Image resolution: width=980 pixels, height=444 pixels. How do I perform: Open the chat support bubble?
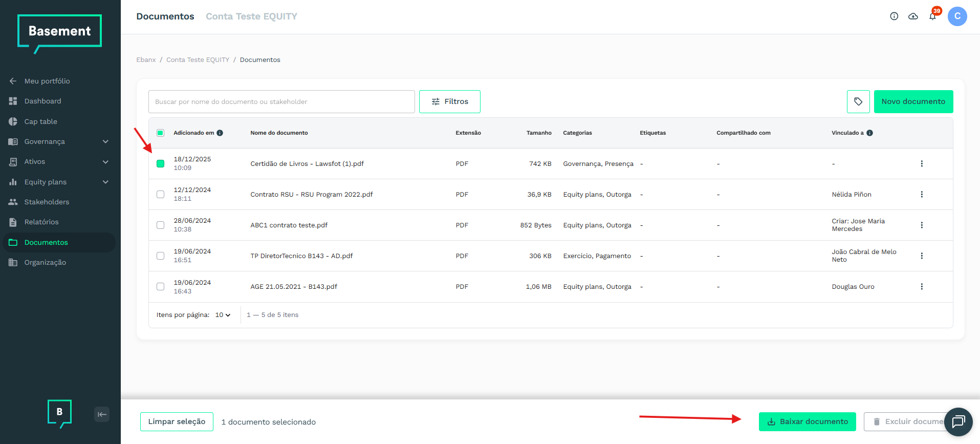(x=958, y=421)
